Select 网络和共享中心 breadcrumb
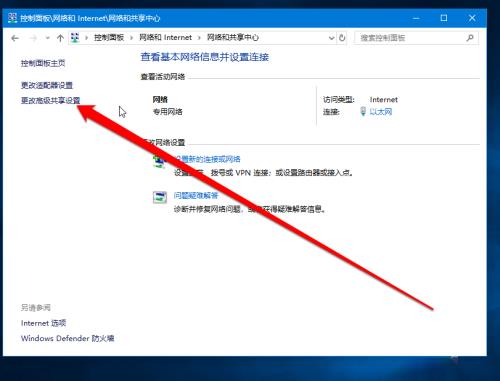 [x=233, y=38]
